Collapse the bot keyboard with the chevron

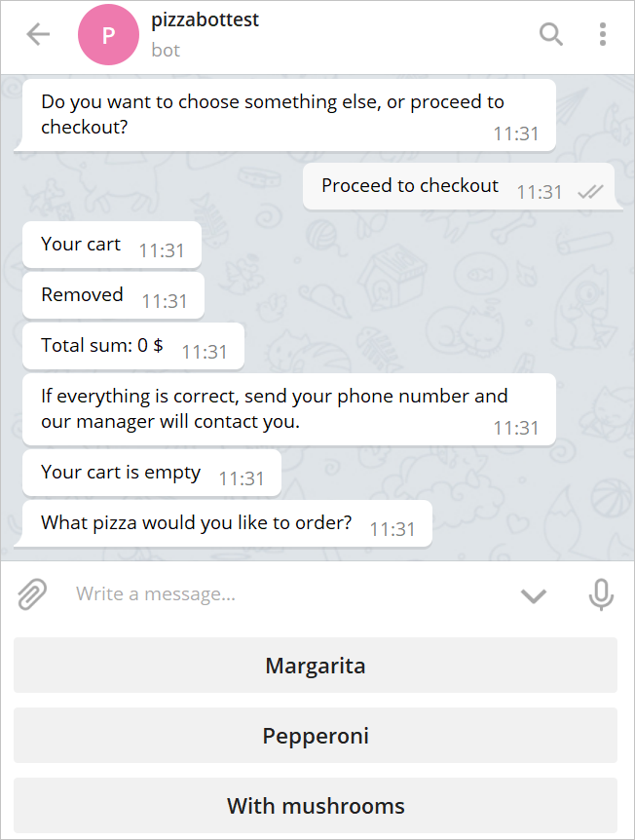534,595
